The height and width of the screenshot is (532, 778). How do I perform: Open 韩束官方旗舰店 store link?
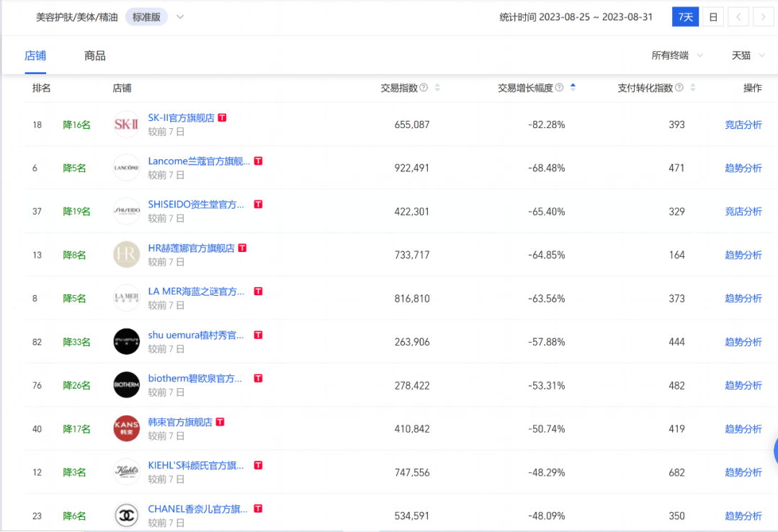click(180, 422)
